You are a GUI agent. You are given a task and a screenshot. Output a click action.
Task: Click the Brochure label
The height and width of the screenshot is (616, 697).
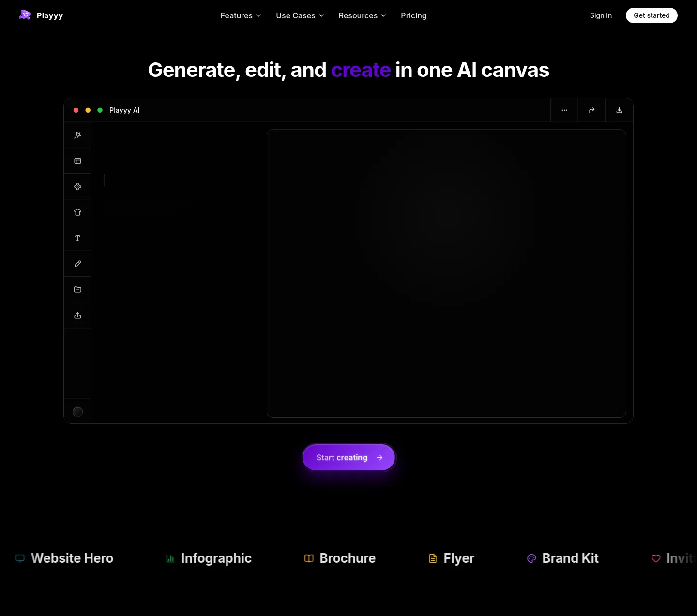(x=348, y=558)
